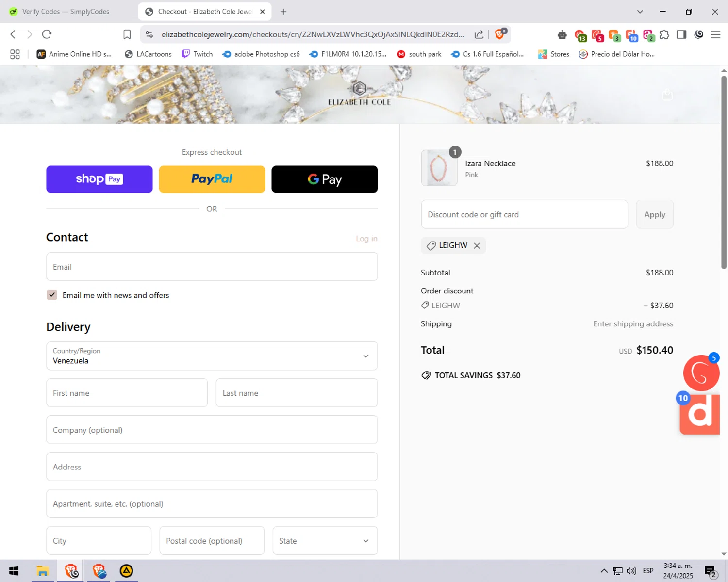This screenshot has height=582, width=728.
Task: Click the Postal code field
Action: (x=212, y=541)
